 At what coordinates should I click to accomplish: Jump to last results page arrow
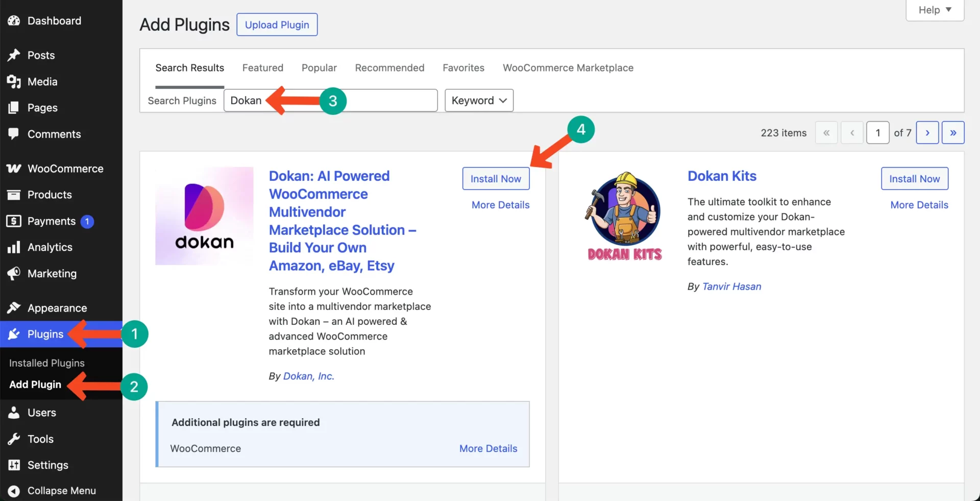(953, 133)
